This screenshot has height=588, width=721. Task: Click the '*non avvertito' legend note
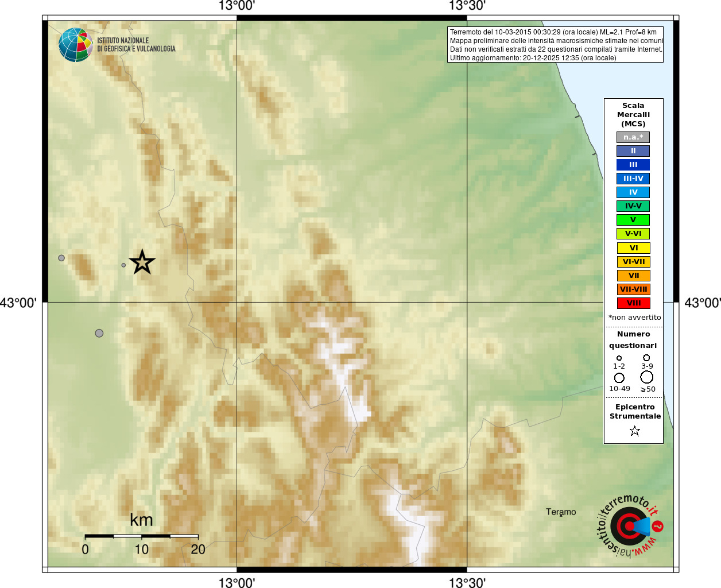point(634,318)
